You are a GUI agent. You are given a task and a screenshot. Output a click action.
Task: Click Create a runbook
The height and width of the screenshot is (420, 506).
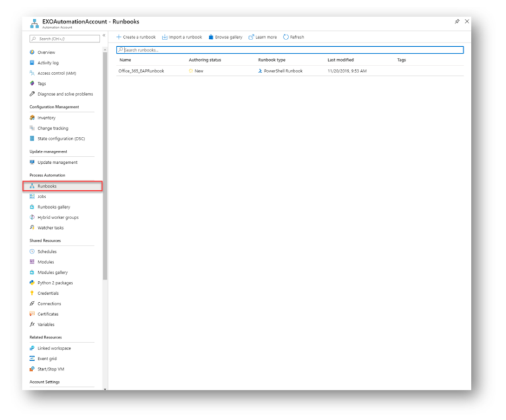[136, 37]
